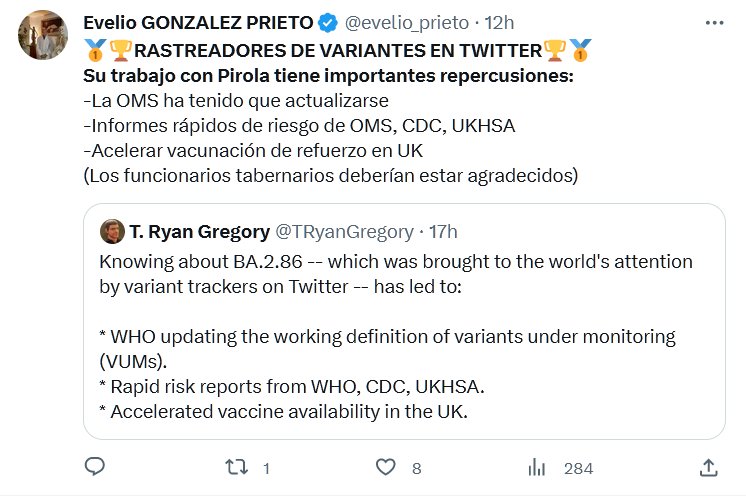Like the tweet with the heart icon
This screenshot has height=500, width=746.
pyautogui.click(x=383, y=467)
